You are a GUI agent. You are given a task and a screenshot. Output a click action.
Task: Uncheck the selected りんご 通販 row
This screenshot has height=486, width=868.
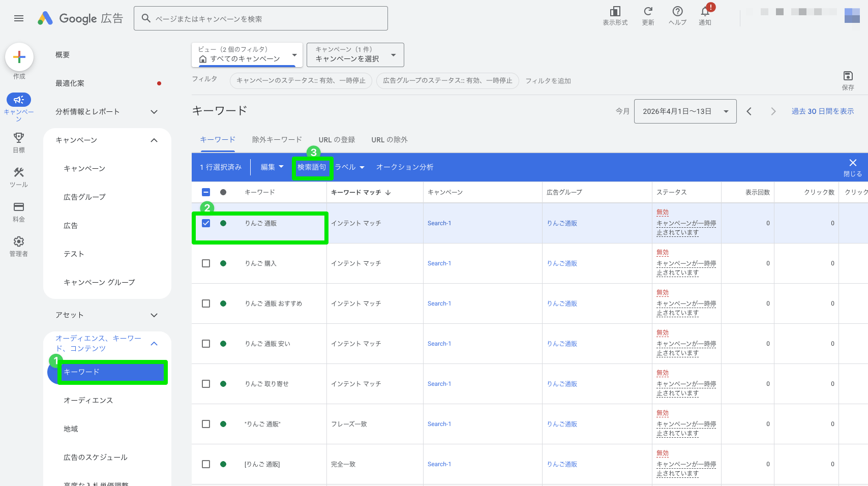tap(206, 223)
